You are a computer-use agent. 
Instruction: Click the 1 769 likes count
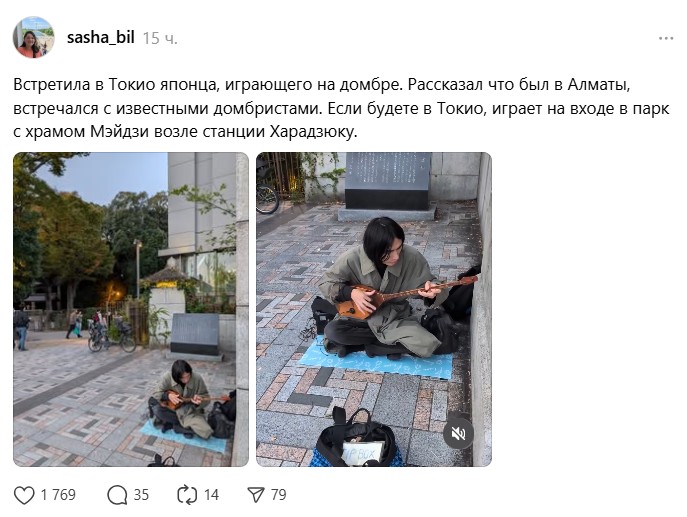(58, 495)
